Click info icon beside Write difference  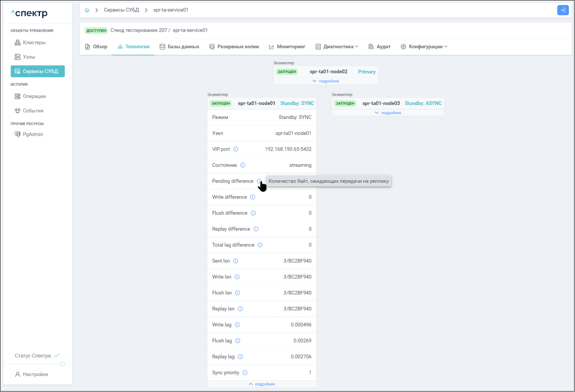pyautogui.click(x=253, y=197)
